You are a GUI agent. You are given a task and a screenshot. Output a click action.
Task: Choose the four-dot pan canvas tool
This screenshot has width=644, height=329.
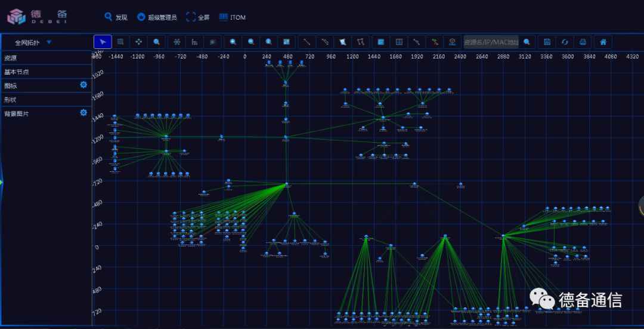tap(139, 42)
